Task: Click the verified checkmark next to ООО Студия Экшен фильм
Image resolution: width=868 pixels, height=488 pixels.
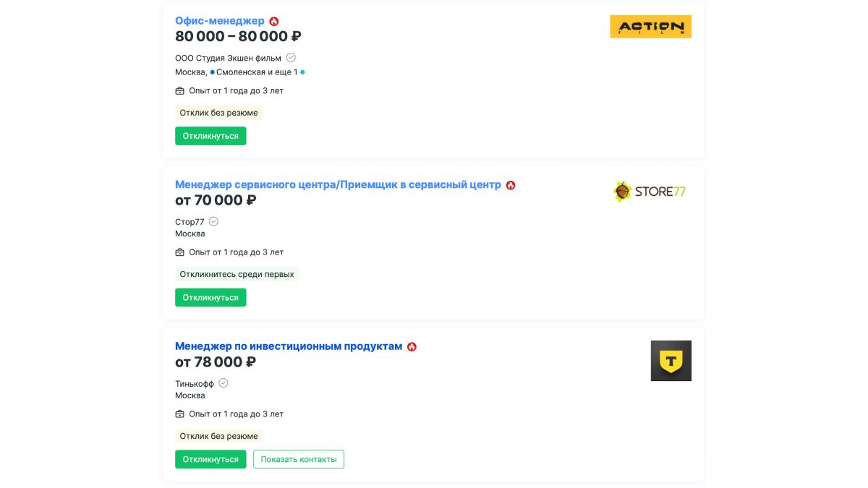Action: coord(291,58)
